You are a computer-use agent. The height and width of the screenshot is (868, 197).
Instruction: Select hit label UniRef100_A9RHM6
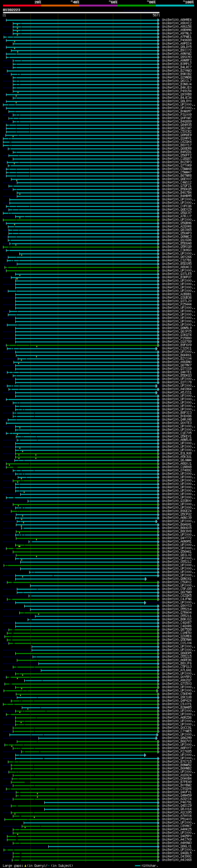(177, 30)
